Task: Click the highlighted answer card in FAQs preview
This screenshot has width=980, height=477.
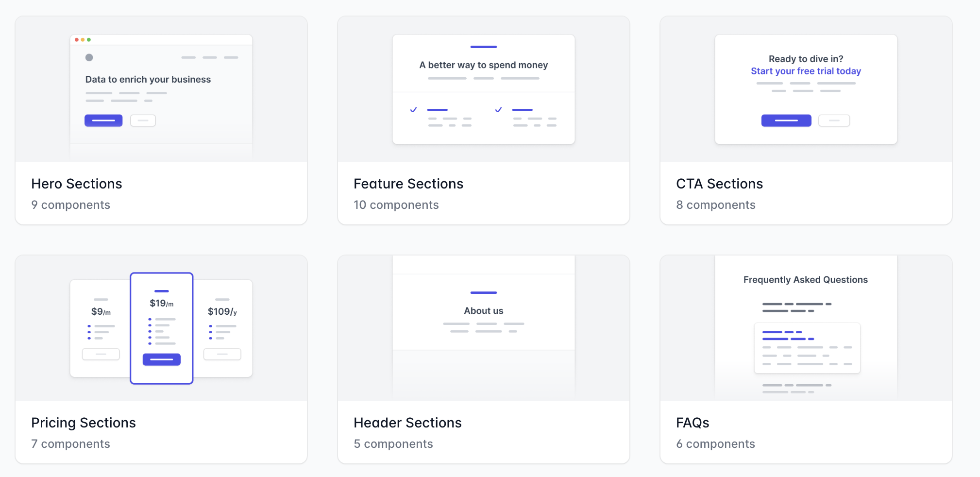Action: point(807,347)
